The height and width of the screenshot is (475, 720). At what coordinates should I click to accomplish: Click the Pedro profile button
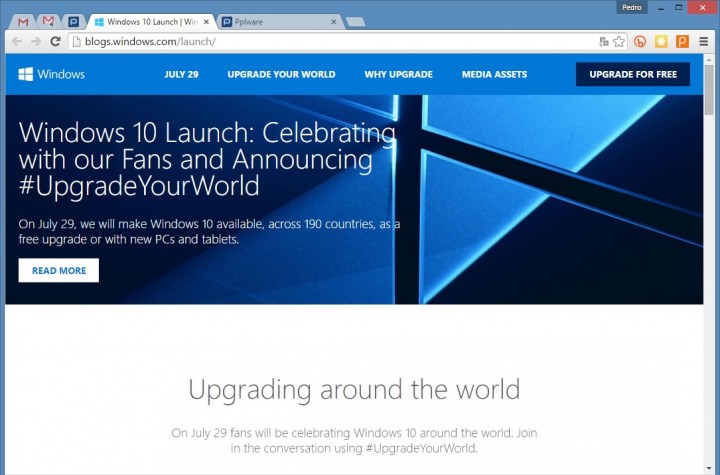click(632, 7)
